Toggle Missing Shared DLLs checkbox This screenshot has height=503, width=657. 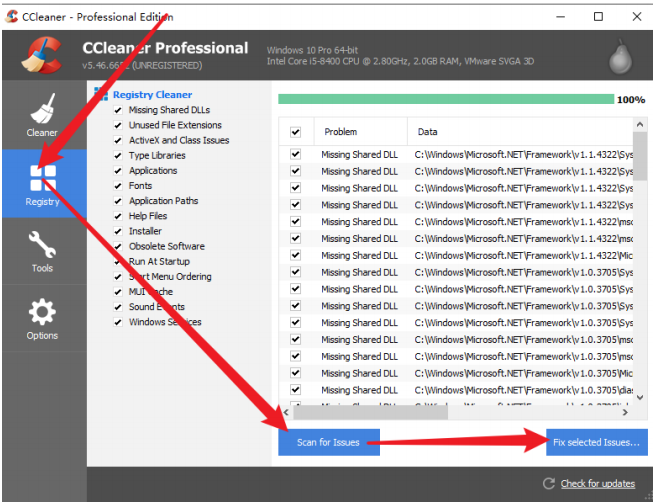click(x=118, y=110)
